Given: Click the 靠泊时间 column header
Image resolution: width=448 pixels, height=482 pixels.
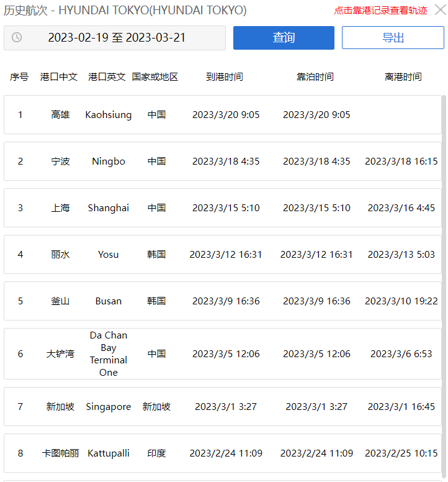Looking at the screenshot, I should click(x=315, y=77).
